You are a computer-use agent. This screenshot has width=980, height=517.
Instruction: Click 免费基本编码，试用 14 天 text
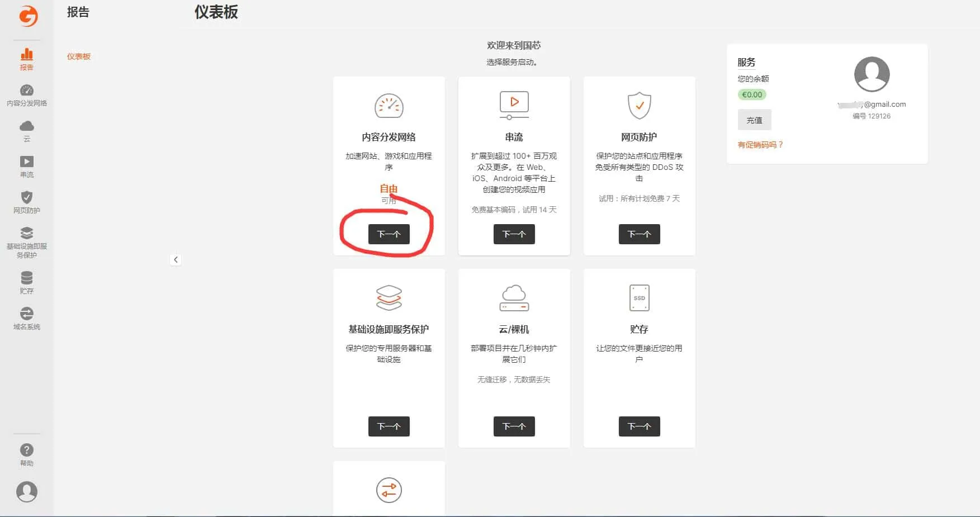(514, 210)
